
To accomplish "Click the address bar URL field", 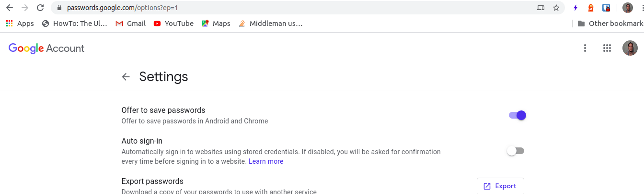I will (x=297, y=8).
